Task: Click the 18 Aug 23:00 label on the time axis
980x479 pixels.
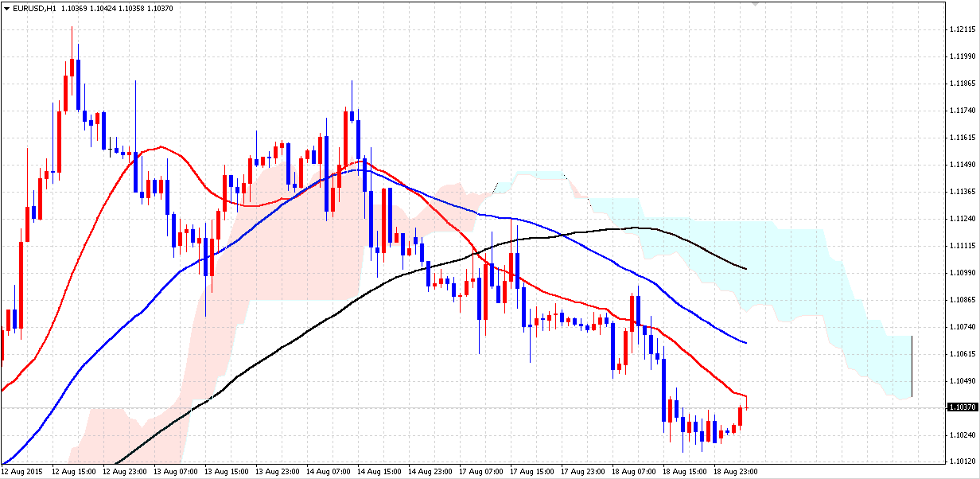Action: 733,470
